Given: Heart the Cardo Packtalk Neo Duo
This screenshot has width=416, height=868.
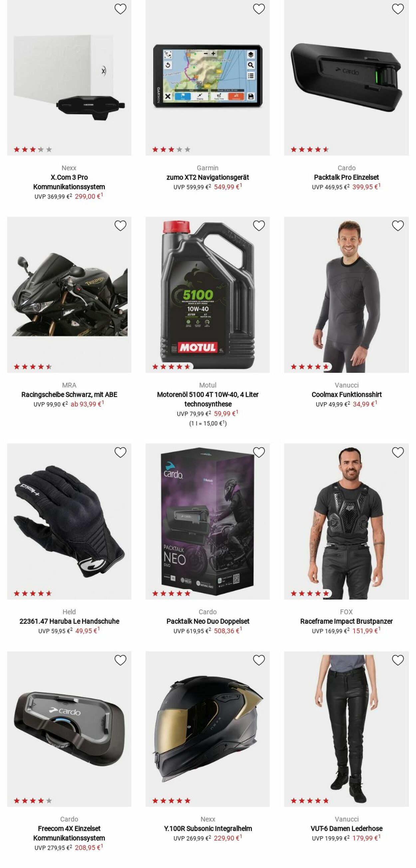Looking at the screenshot, I should coord(259,452).
